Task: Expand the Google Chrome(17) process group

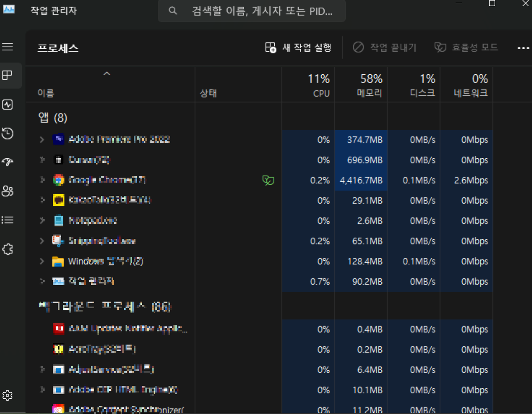Action: point(41,180)
